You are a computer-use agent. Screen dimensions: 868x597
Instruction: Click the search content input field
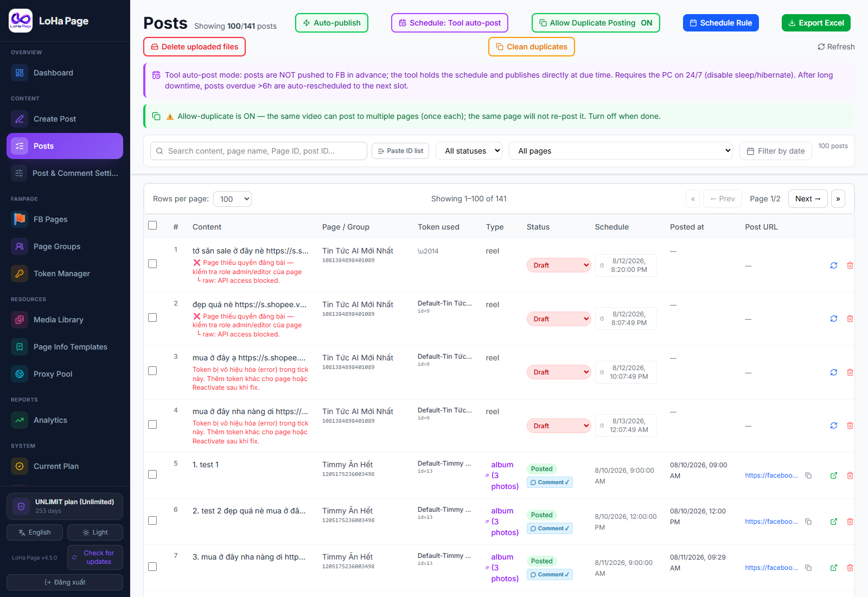(x=259, y=151)
